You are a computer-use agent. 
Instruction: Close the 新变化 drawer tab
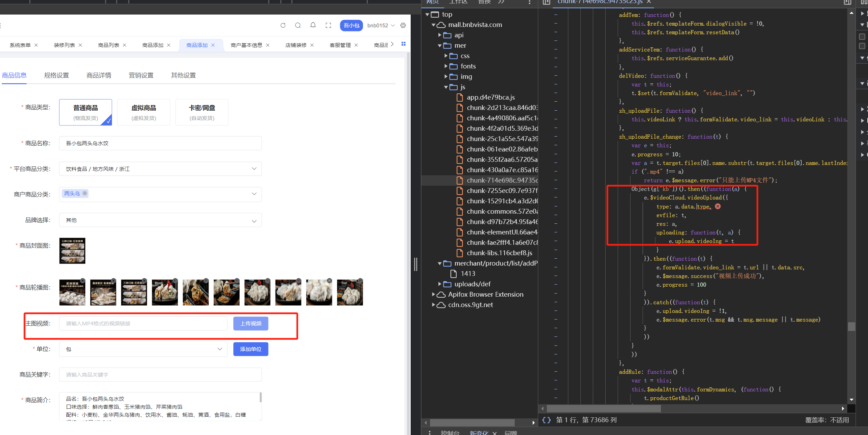point(494,433)
